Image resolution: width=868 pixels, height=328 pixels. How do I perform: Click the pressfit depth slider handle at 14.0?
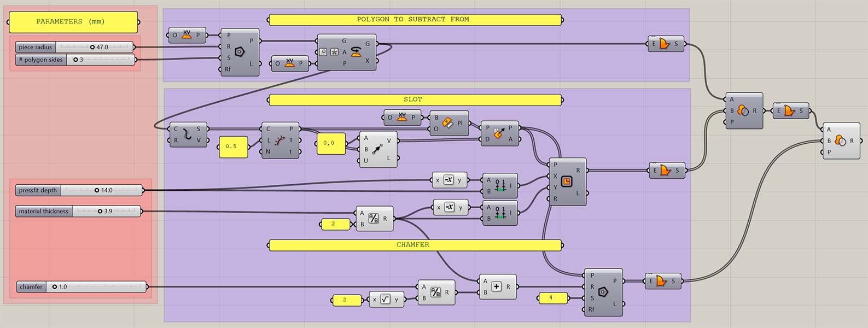pos(97,190)
